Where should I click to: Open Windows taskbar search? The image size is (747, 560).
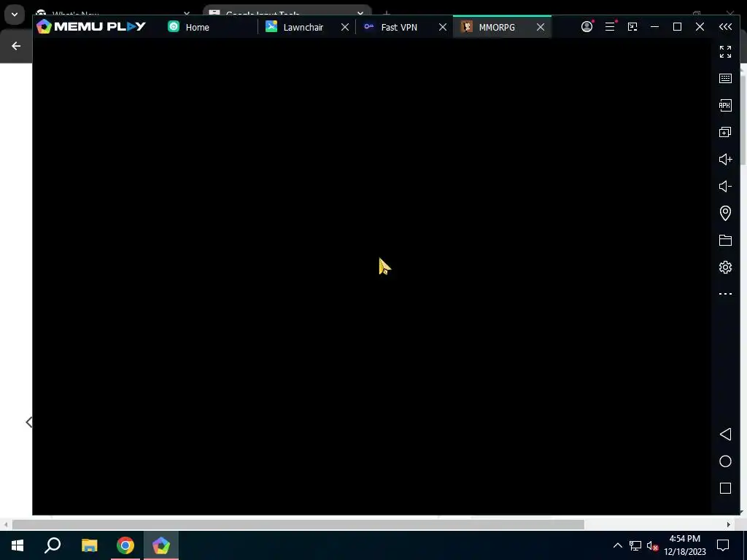coord(53,545)
